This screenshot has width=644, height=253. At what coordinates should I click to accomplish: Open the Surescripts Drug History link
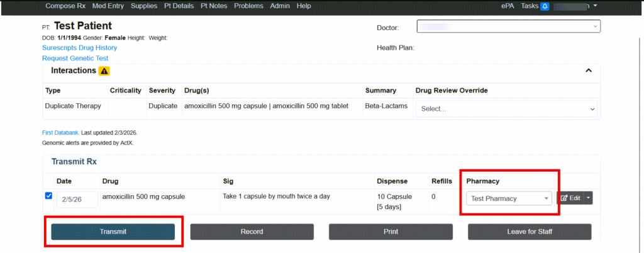(79, 48)
